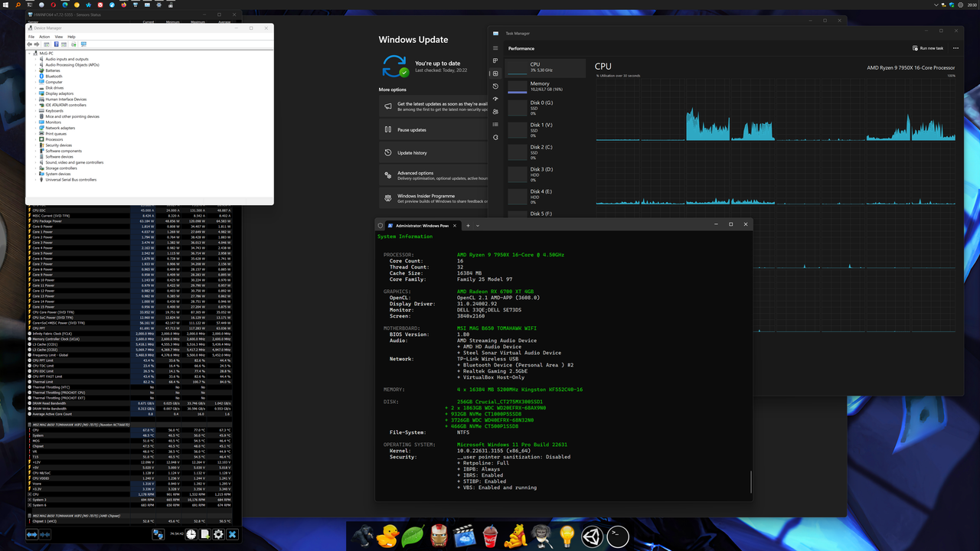This screenshot has width=980, height=551.
Task: Open the Action menu in Device Manager
Action: coord(43,36)
